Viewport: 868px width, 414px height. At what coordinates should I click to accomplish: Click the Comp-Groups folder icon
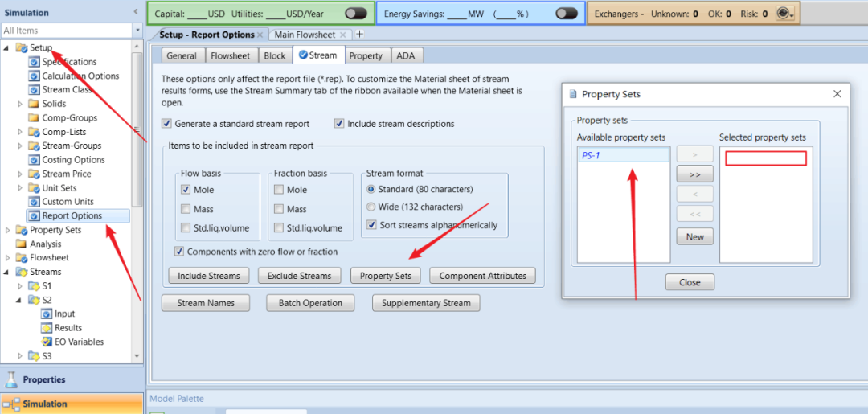34,118
